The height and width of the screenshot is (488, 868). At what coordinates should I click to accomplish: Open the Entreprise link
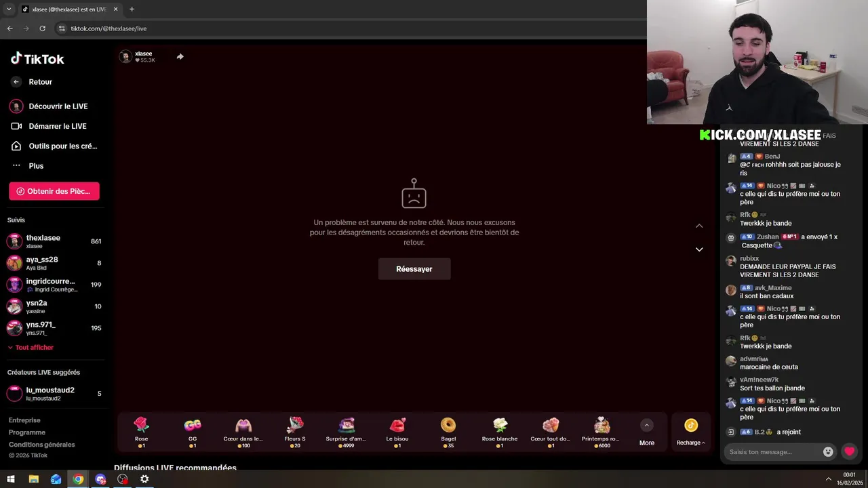tap(24, 420)
